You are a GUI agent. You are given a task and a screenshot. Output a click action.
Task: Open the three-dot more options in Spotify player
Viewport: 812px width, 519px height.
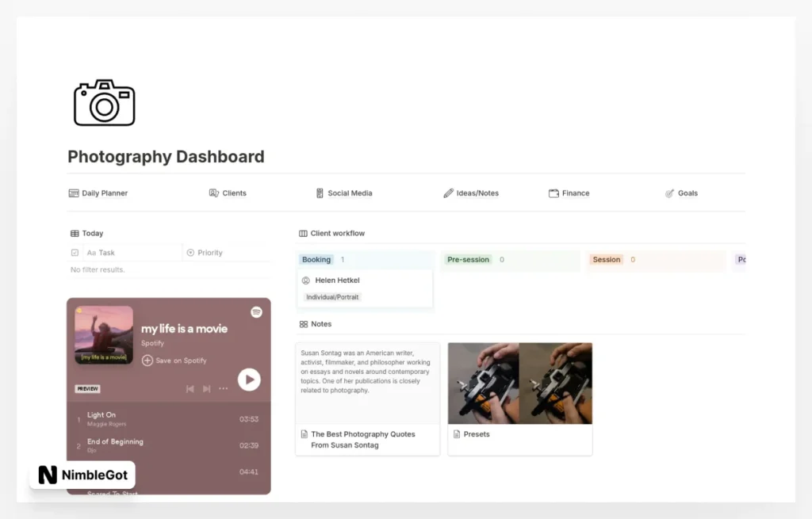click(x=224, y=388)
